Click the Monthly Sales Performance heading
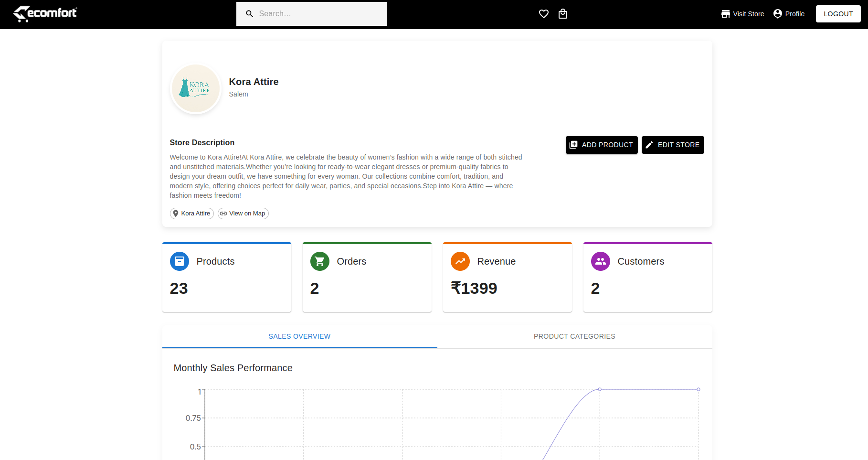868x460 pixels. (233, 368)
